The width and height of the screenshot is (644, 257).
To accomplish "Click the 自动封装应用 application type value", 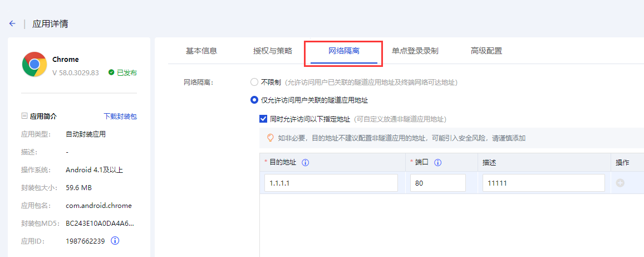I will pyautogui.click(x=86, y=134).
